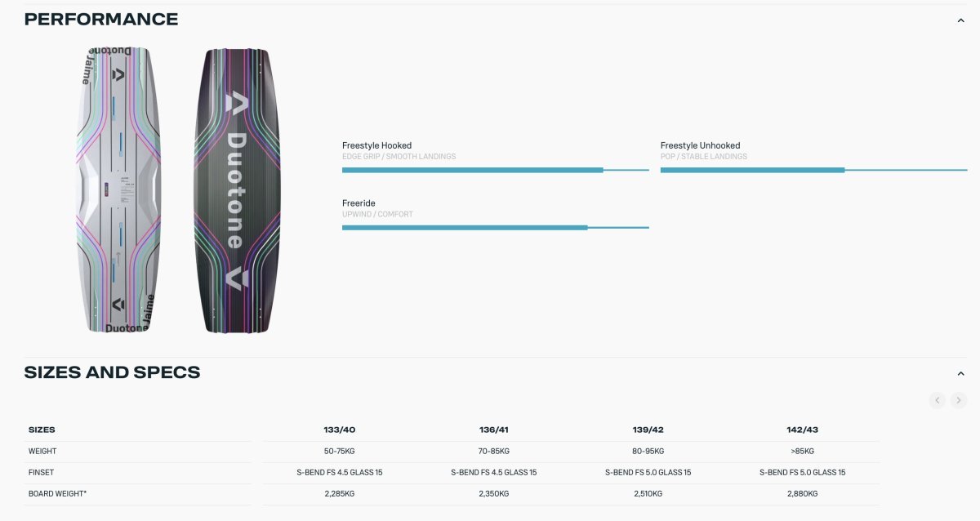Viewport: 980px width, 521px height.
Task: Select the 133/40 size column header
Action: (340, 430)
